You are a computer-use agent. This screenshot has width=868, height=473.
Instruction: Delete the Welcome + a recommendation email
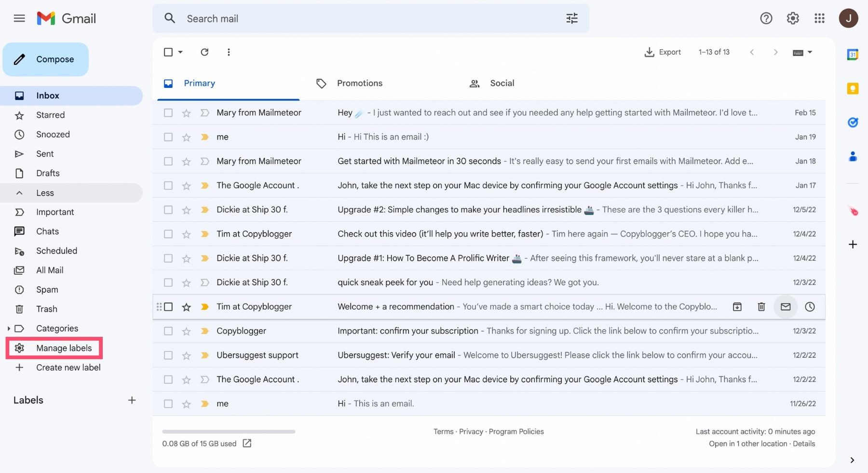[761, 307]
